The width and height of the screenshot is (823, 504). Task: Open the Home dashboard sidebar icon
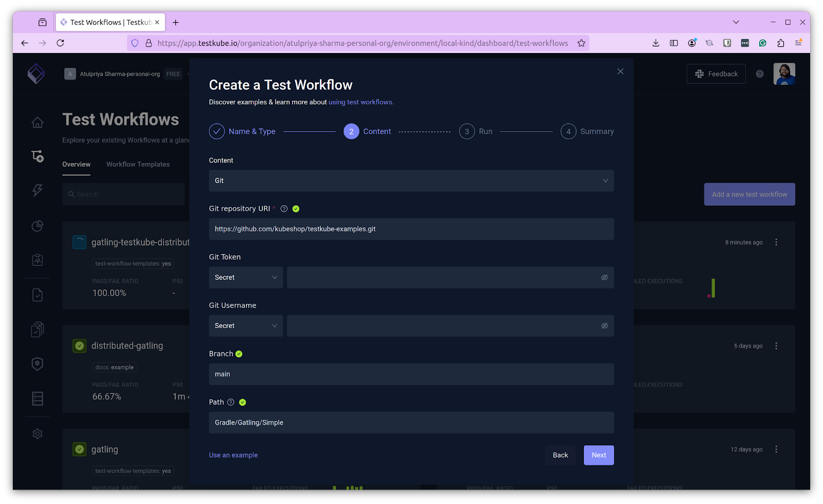(x=38, y=122)
